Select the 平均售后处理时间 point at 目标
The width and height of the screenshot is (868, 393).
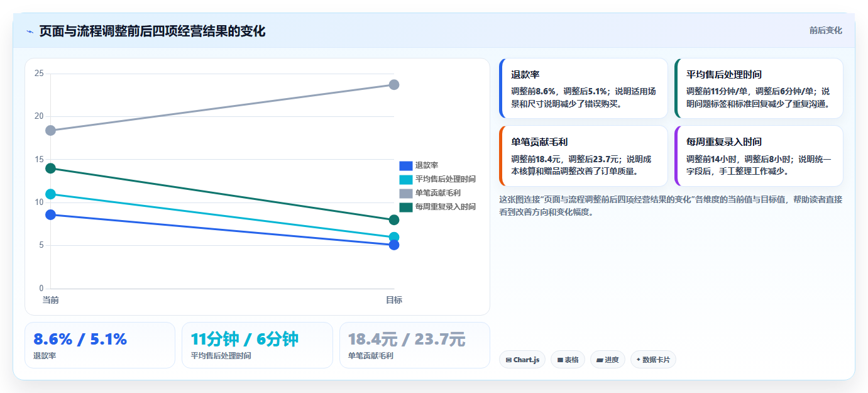[x=394, y=237]
